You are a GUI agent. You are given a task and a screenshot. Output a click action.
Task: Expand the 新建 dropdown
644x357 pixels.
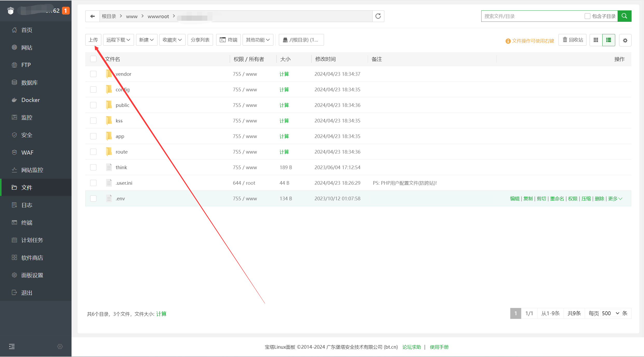tap(147, 40)
